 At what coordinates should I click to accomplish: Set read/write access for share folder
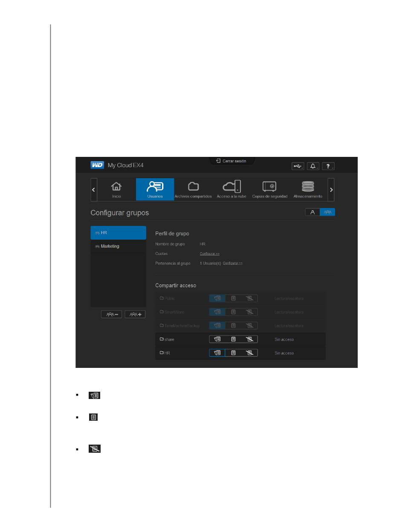(217, 339)
